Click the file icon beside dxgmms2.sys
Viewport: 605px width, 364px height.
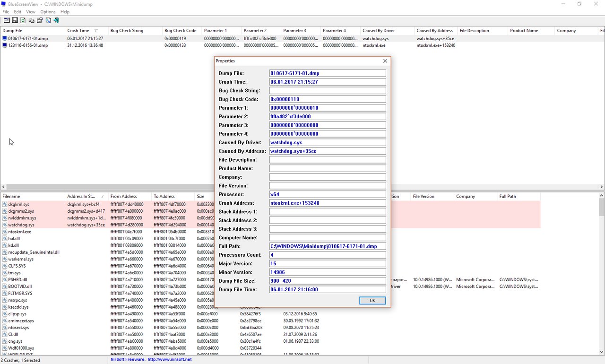(5, 211)
